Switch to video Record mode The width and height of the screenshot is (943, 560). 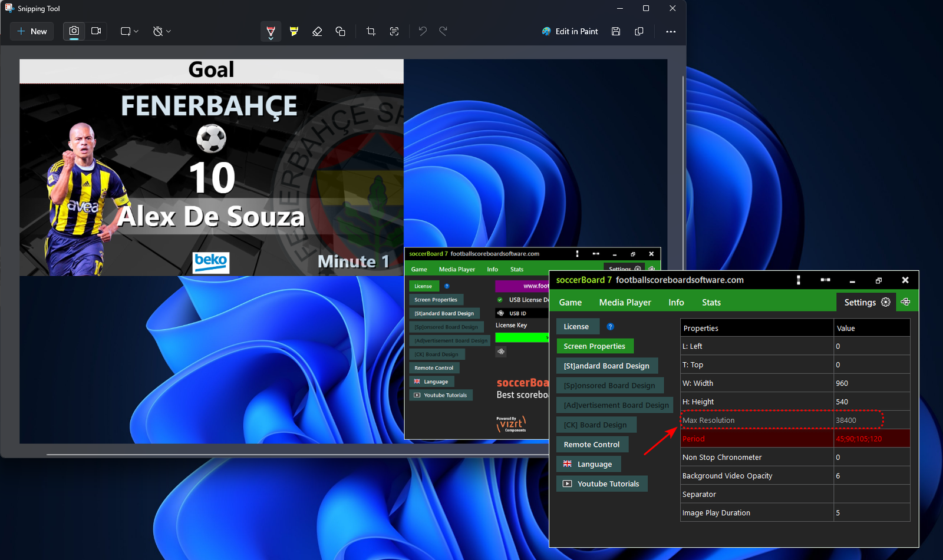coord(96,31)
